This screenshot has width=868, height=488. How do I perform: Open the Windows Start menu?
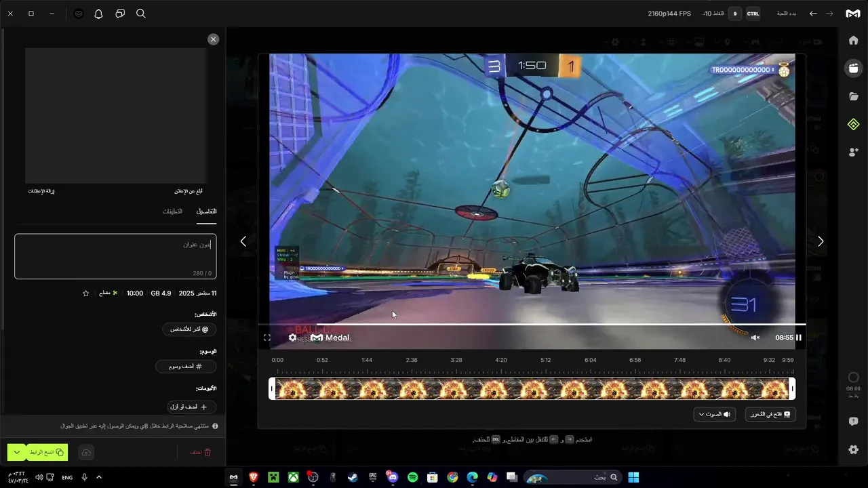tap(633, 477)
